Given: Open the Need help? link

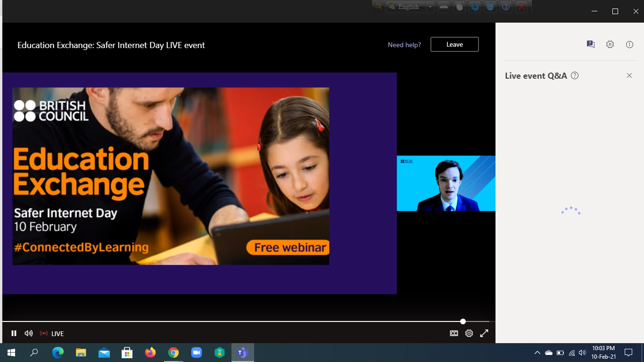Looking at the screenshot, I should (x=405, y=45).
